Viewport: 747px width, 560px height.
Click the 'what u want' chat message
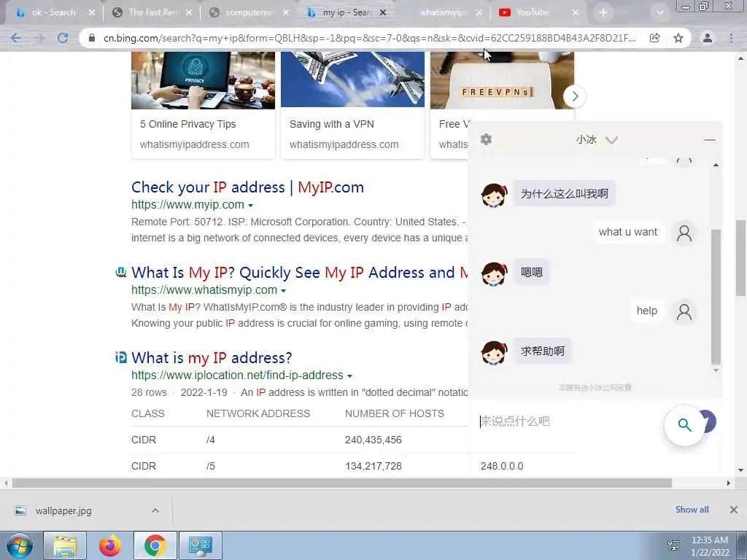(628, 232)
